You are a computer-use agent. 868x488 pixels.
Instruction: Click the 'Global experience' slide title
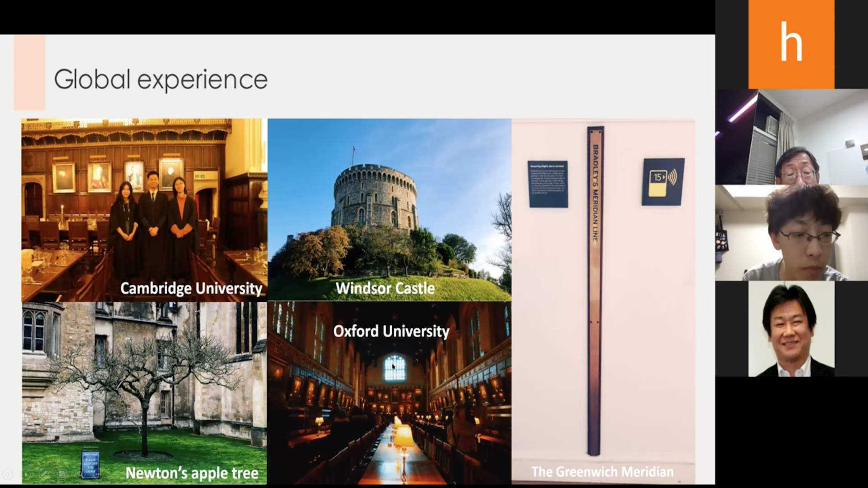tap(161, 79)
